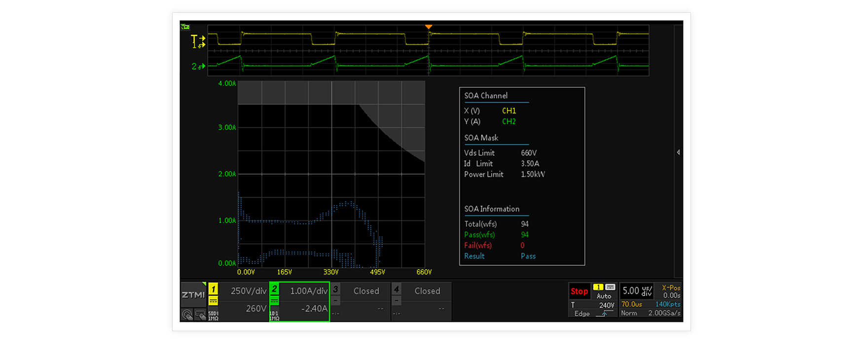The width and height of the screenshot is (868, 345).
Task: Click channel 1 DC coupling icon
Action: click(x=213, y=301)
